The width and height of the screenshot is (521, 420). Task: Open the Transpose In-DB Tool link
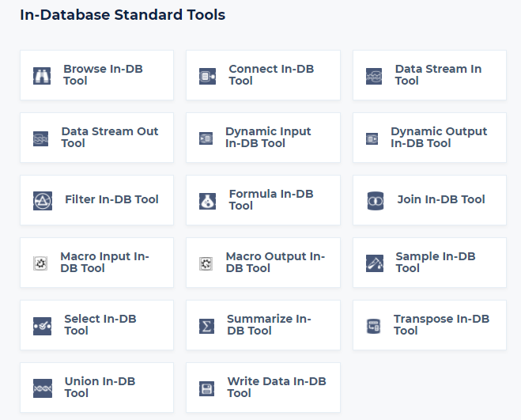pos(441,325)
